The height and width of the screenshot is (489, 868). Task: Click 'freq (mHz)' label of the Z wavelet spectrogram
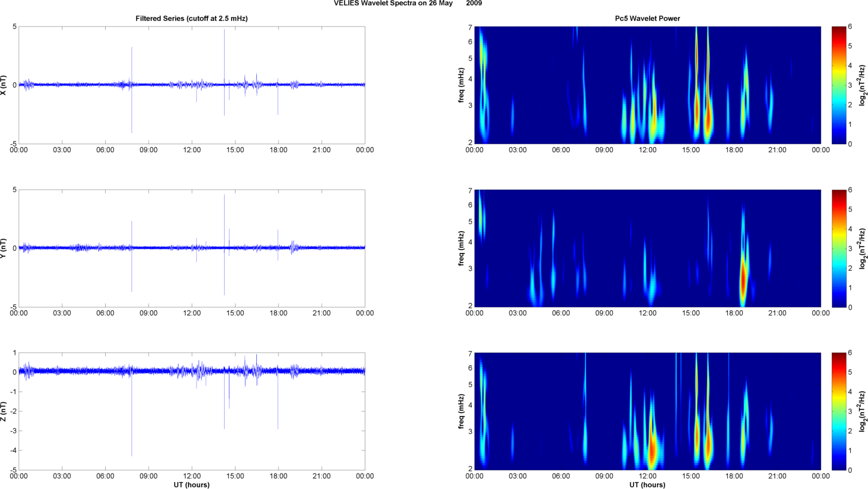(461, 411)
